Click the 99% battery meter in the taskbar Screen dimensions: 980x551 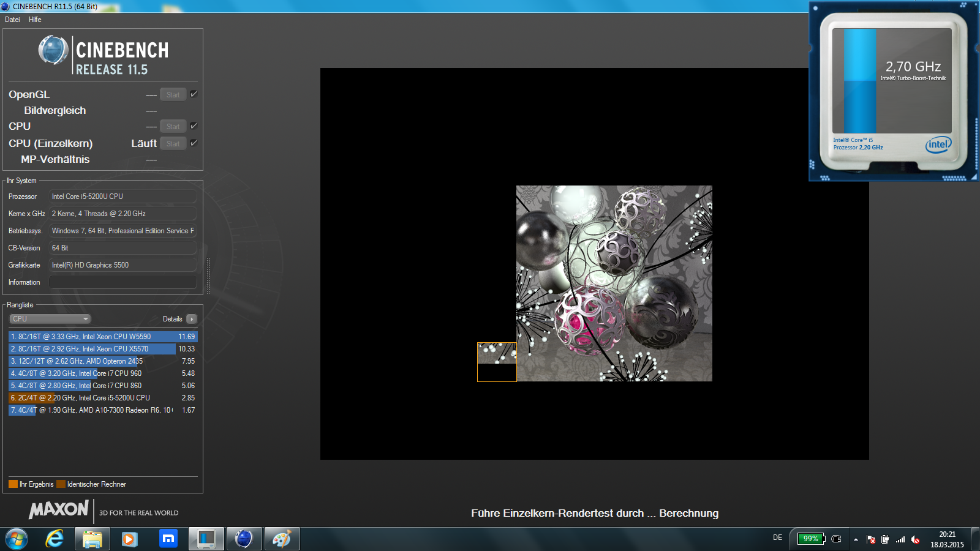811,539
